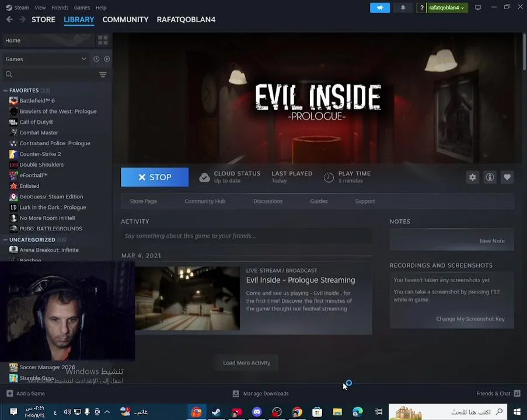Open the Help menu
Image resolution: width=527 pixels, height=420 pixels.
pyautogui.click(x=101, y=8)
